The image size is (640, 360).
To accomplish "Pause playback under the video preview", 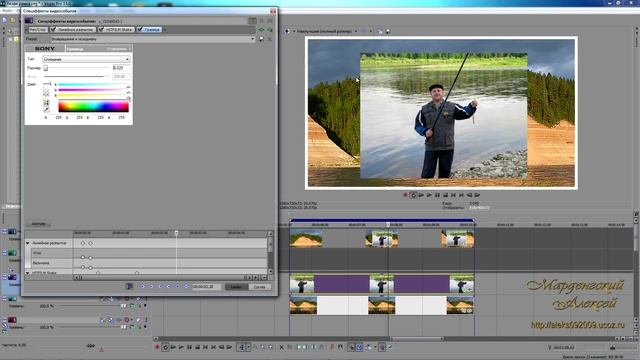I will point(437,195).
